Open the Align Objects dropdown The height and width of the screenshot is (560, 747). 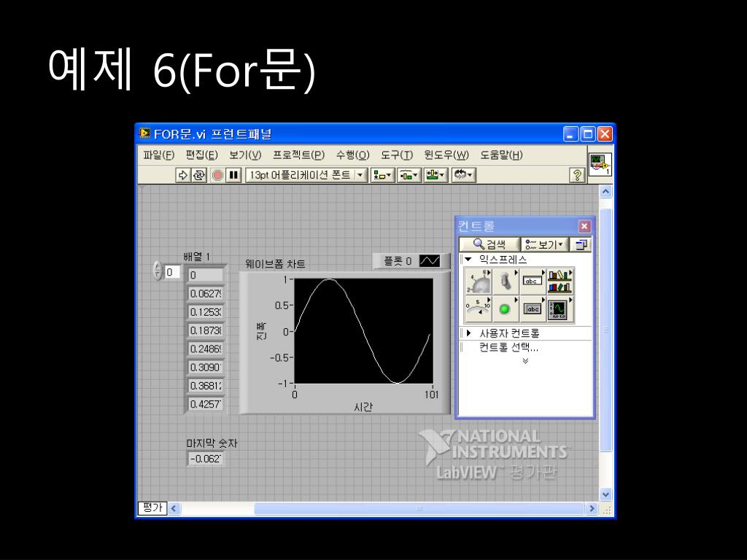pos(382,175)
